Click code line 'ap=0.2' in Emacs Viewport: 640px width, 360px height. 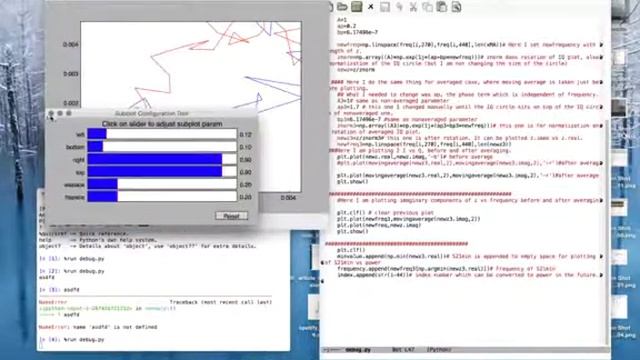click(x=347, y=26)
